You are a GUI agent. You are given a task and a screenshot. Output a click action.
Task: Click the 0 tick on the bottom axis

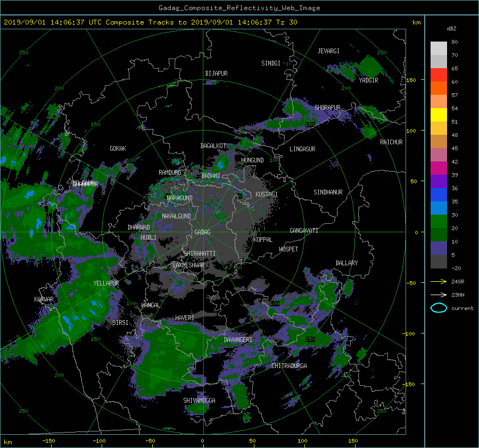(x=202, y=441)
